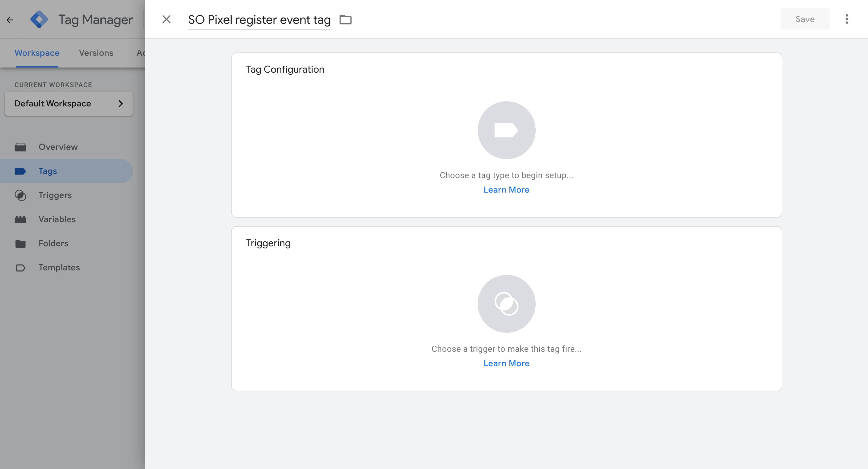868x469 pixels.
Task: Click the trigger placeholder circle icon
Action: (506, 304)
